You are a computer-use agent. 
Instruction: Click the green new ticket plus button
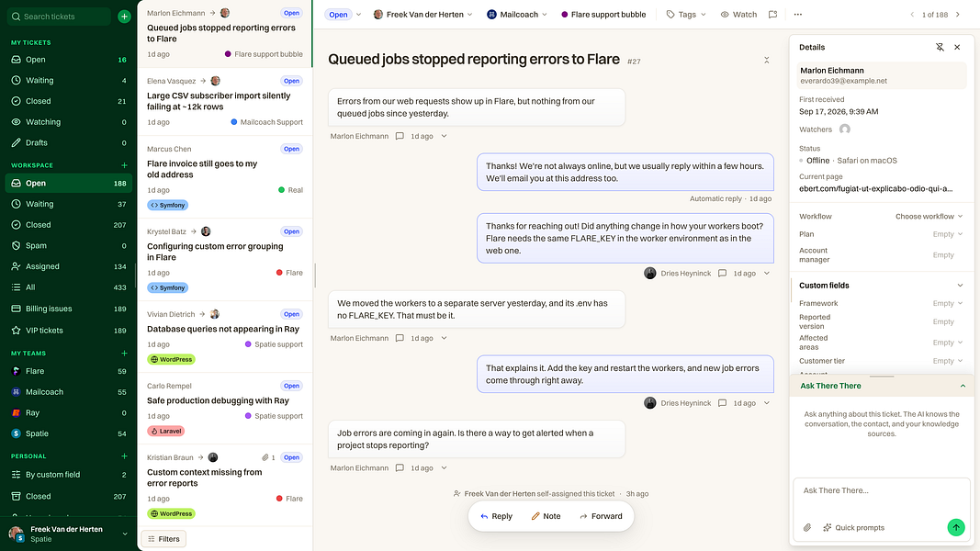(x=124, y=17)
